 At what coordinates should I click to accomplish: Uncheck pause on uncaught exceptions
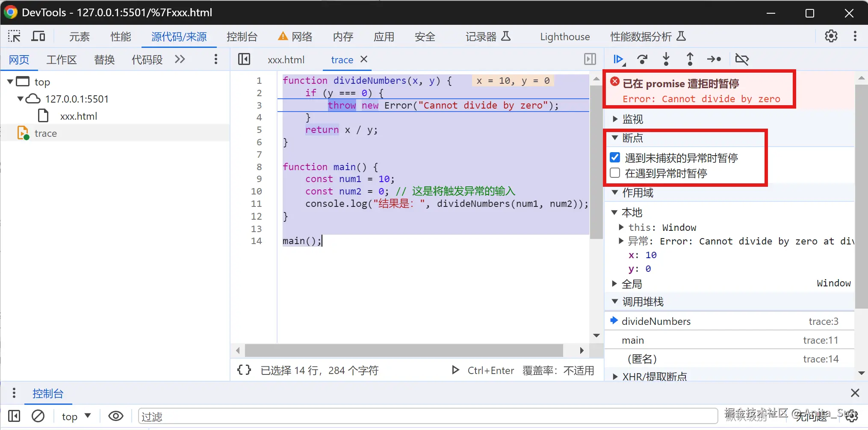tap(615, 158)
